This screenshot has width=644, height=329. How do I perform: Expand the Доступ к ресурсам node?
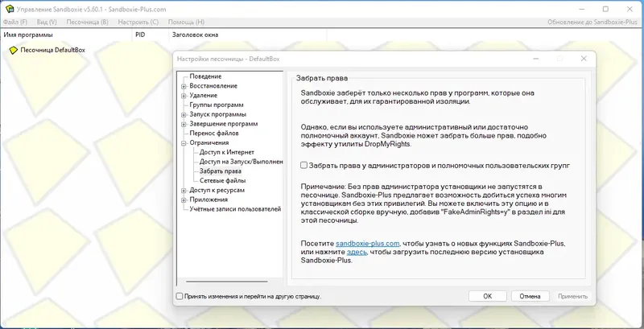coord(184,191)
